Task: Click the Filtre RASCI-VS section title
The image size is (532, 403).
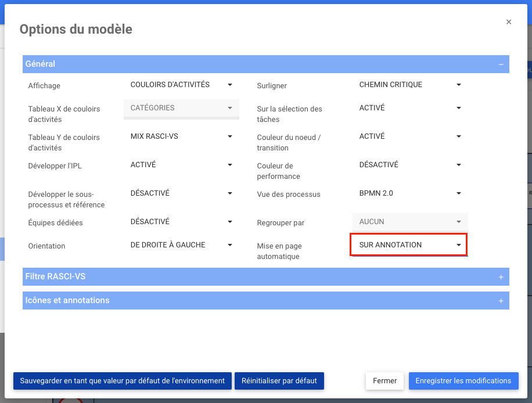Action: click(55, 276)
